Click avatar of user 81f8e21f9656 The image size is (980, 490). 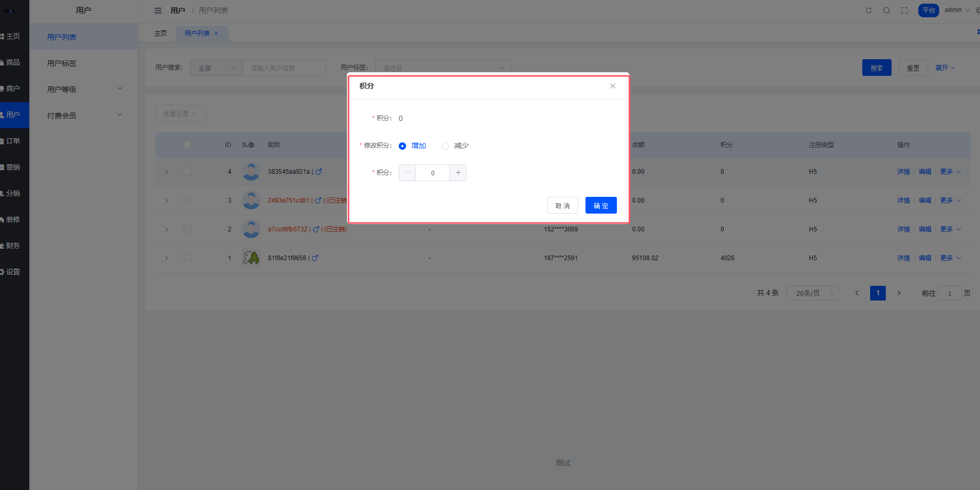coord(251,258)
